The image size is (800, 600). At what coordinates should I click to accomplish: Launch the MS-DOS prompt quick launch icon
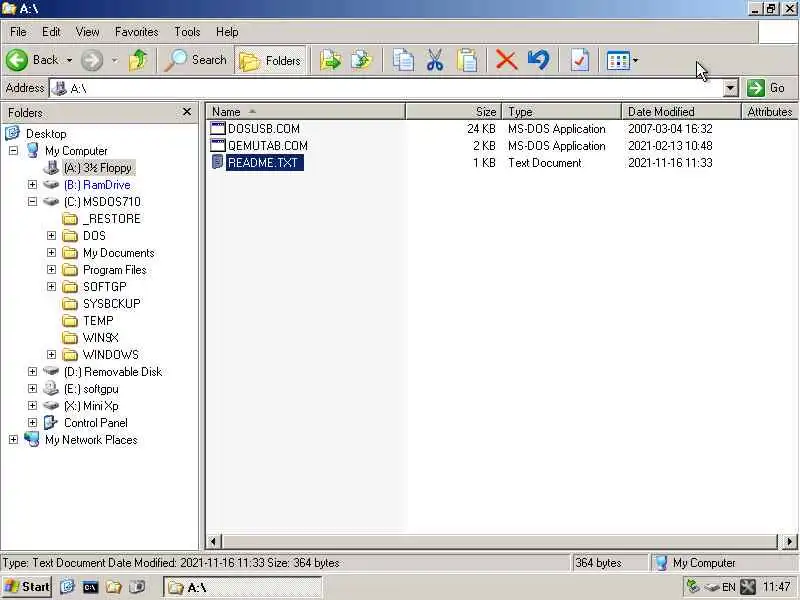click(90, 587)
